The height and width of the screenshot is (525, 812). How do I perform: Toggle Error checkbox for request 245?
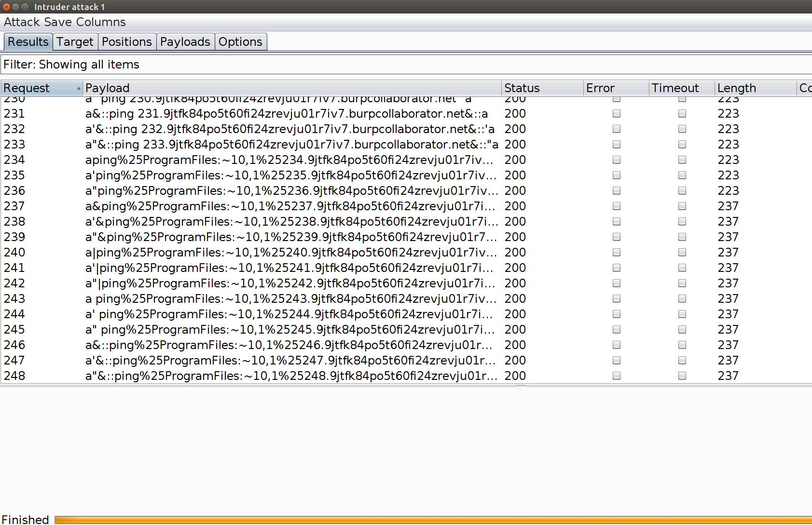(617, 329)
